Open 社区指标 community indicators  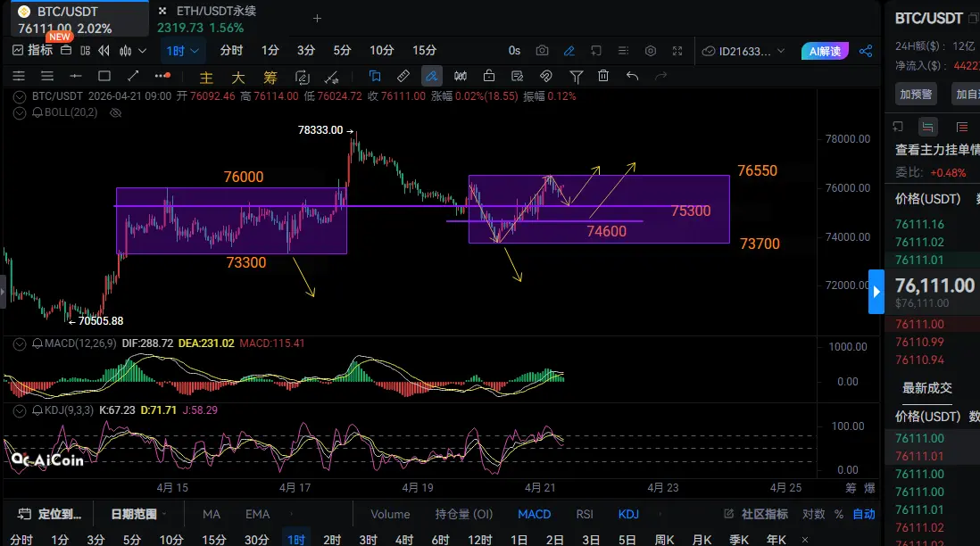(x=756, y=514)
